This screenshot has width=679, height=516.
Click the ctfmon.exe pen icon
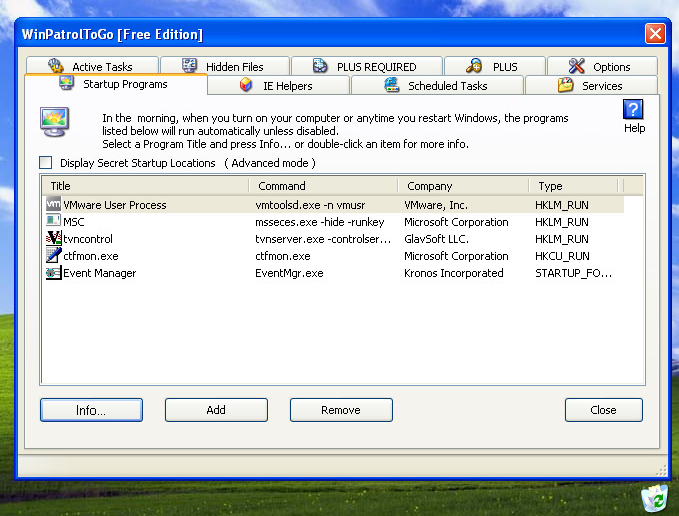[54, 256]
